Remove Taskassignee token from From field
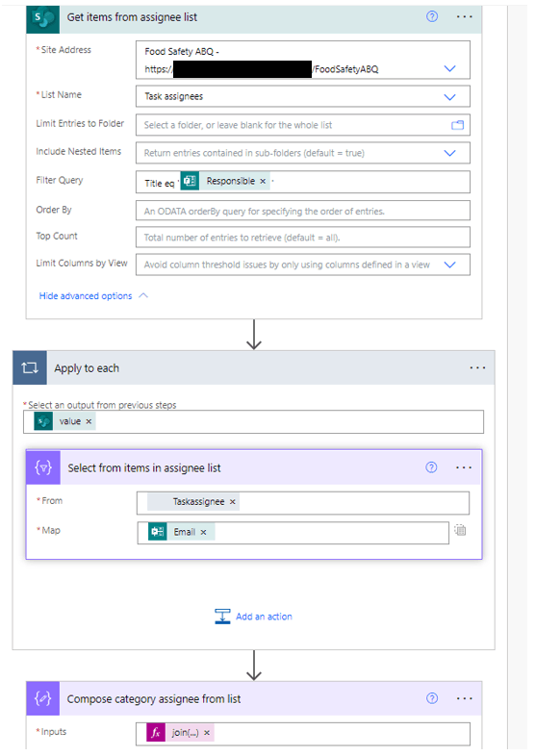Viewport: 535px width, 756px height. (x=233, y=502)
